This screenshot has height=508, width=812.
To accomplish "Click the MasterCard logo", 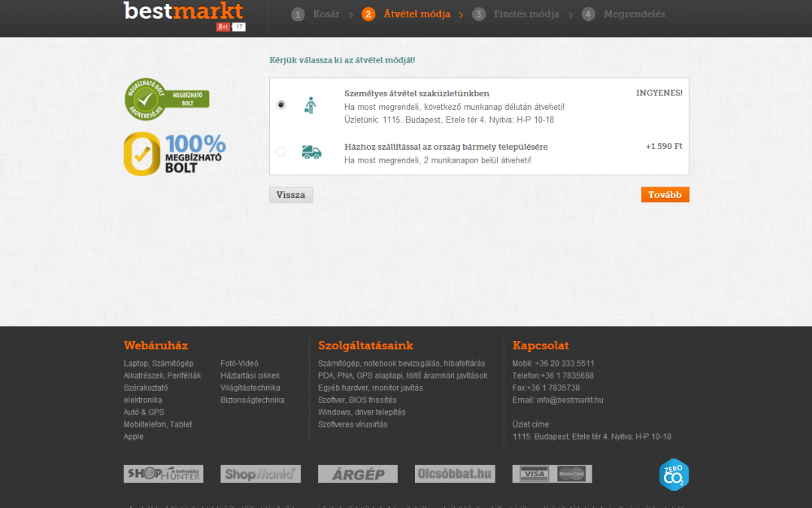I will click(x=571, y=474).
